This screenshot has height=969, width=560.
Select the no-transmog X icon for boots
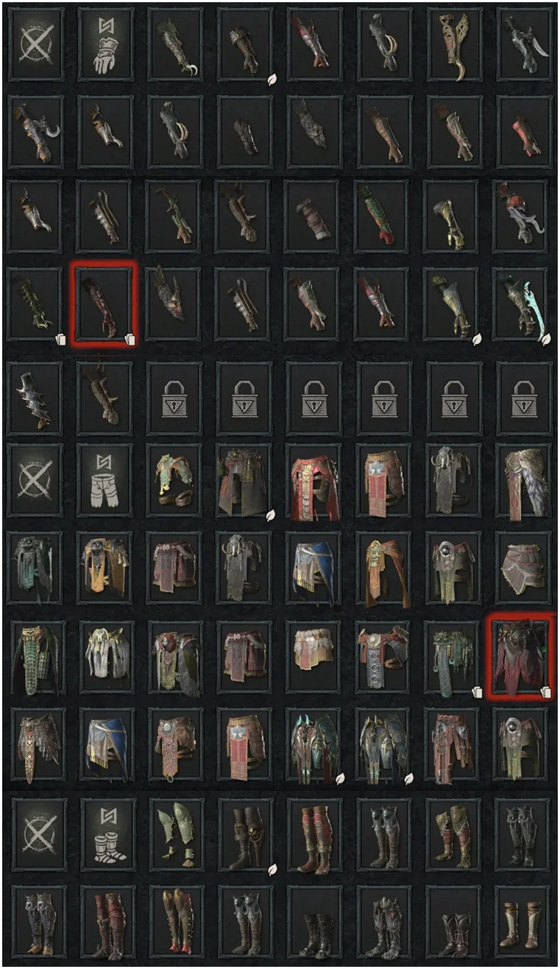click(35, 825)
